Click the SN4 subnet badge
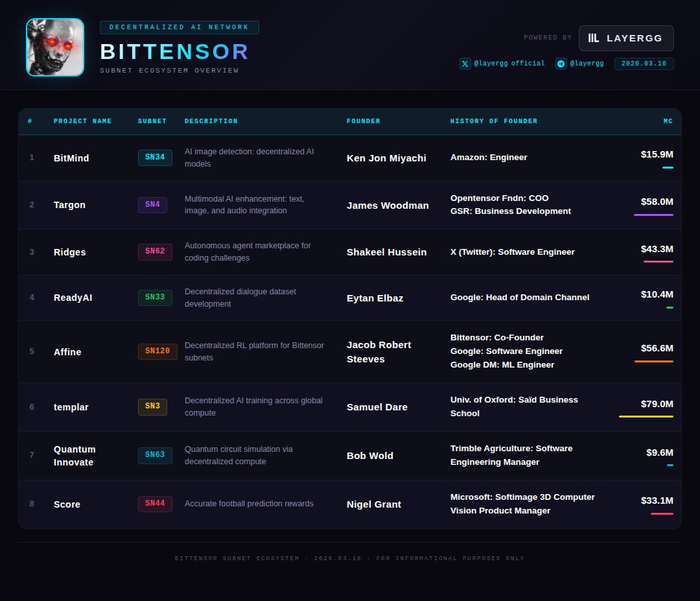 click(x=152, y=204)
